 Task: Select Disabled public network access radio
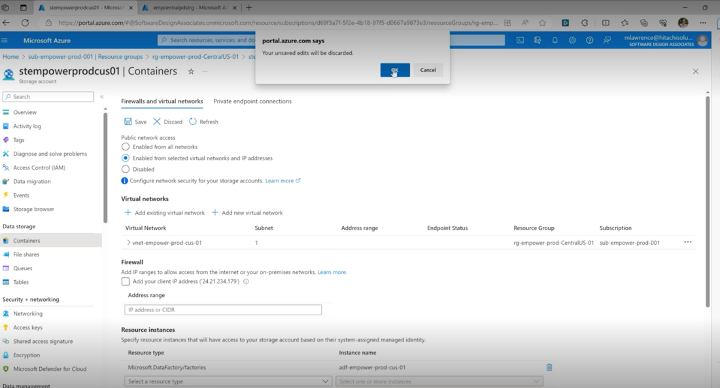125,169
